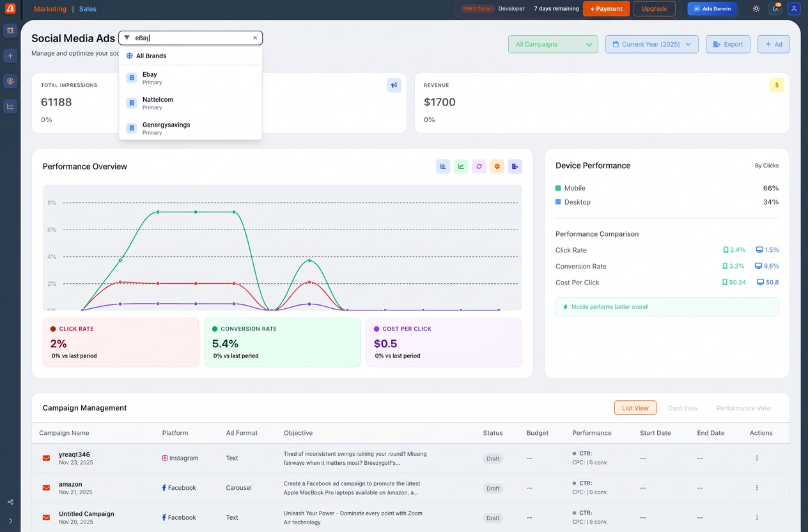Clear the brand search field with the X
The width and height of the screenshot is (808, 532).
point(255,38)
